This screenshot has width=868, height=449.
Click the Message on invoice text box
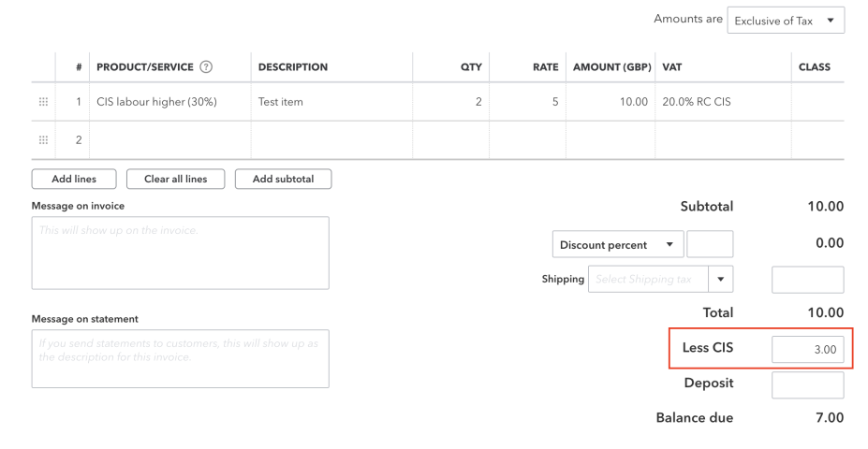(181, 253)
